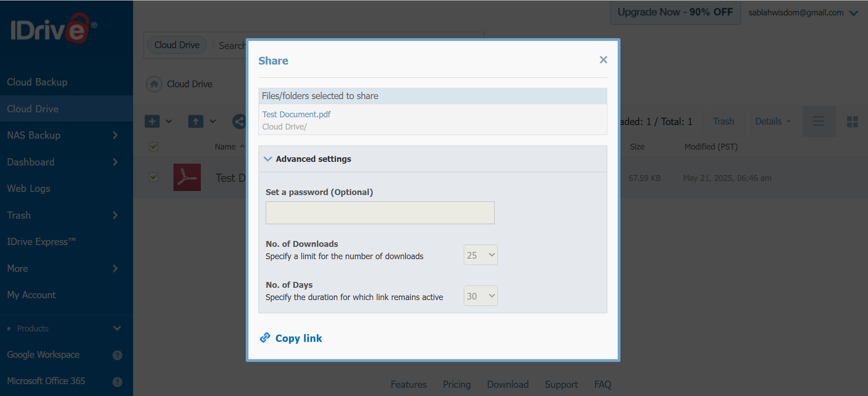Open Download footer link
This screenshot has width=868, height=396.
[508, 385]
